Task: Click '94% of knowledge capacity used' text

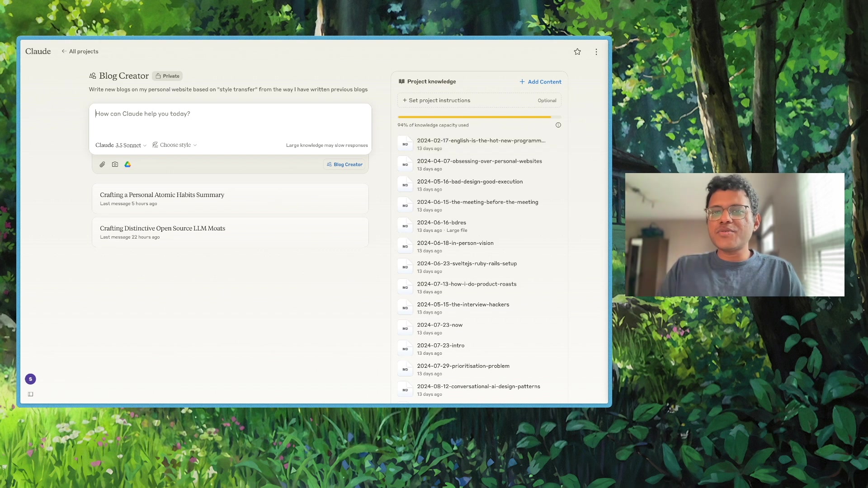Action: pos(433,125)
